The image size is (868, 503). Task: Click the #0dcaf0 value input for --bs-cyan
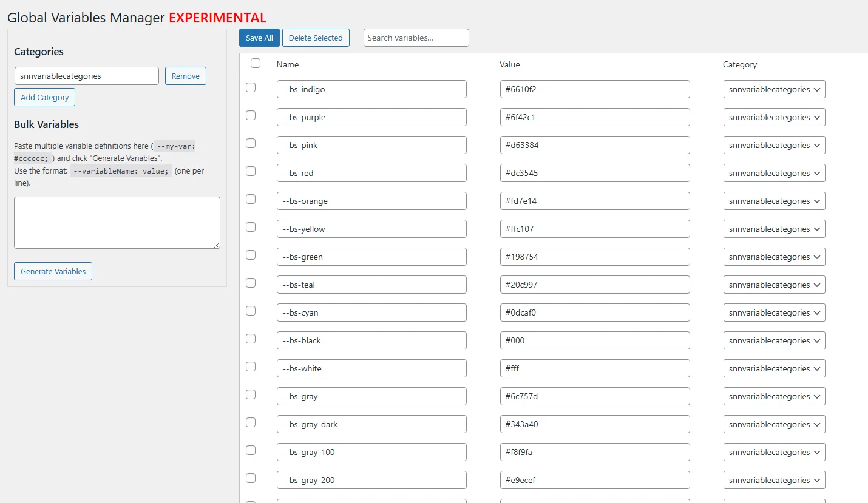[x=594, y=312]
